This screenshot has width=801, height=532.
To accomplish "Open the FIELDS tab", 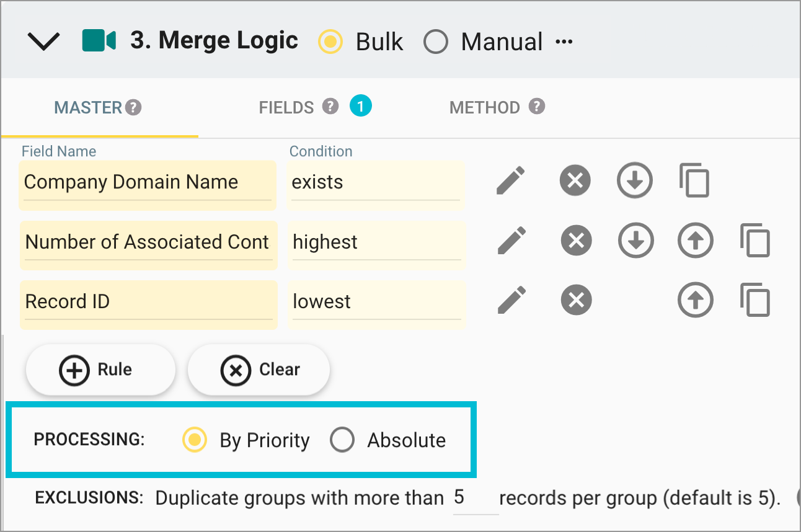I will click(286, 106).
